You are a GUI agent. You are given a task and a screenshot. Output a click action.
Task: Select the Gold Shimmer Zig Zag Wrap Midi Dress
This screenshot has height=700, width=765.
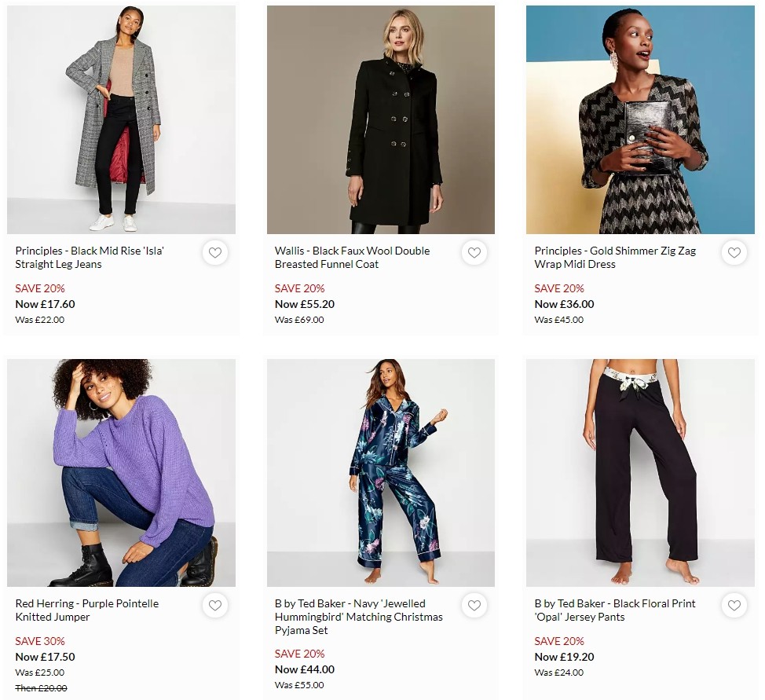coord(617,258)
